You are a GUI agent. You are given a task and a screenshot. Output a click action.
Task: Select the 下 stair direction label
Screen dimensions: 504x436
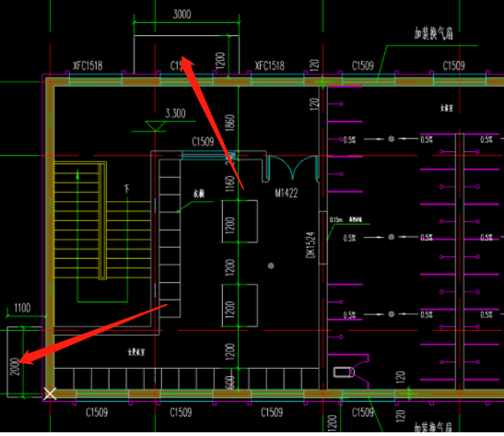tap(127, 188)
